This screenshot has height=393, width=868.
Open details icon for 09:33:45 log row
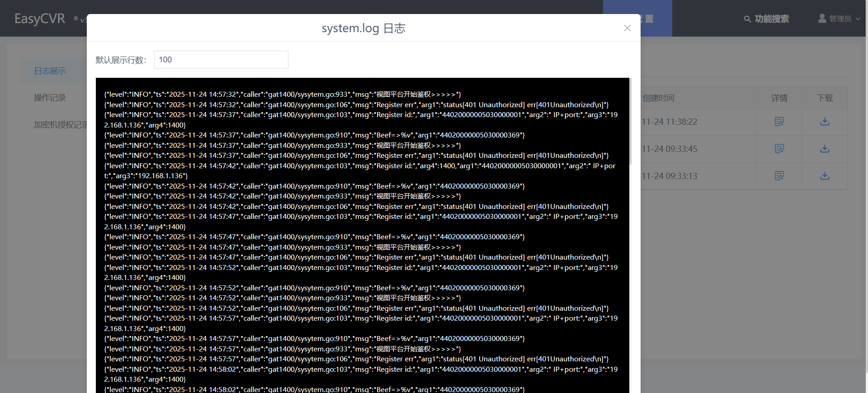779,149
